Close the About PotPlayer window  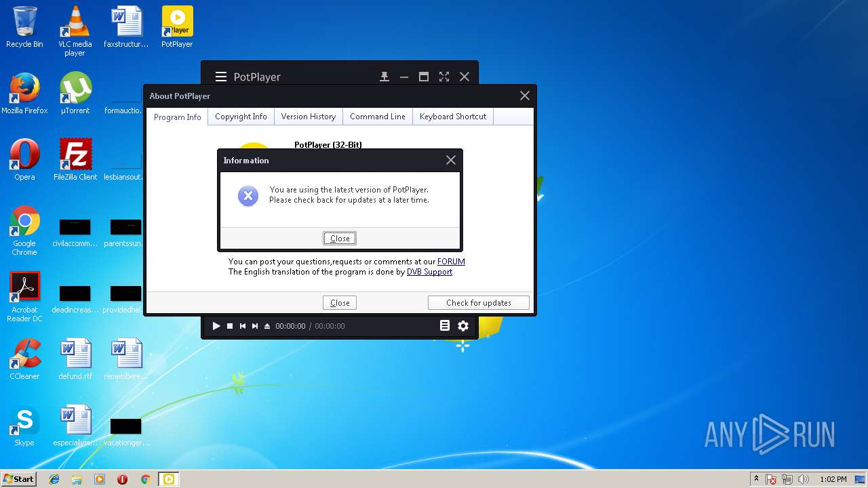[525, 96]
